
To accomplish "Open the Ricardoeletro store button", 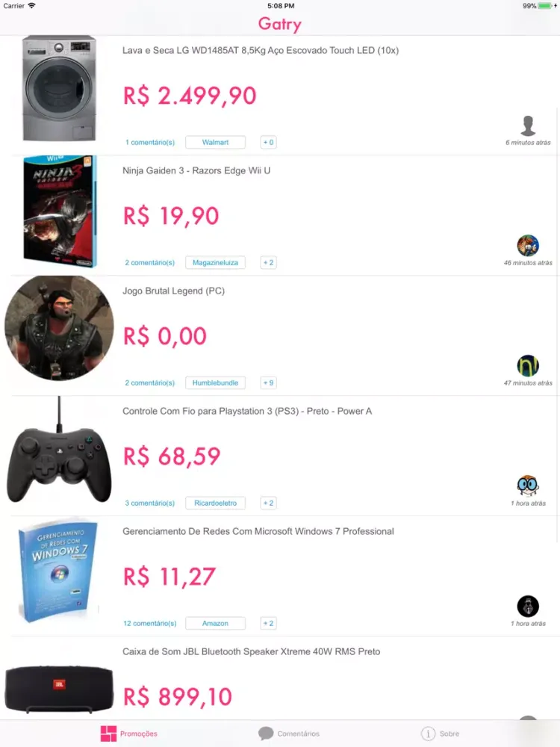I will pyautogui.click(x=215, y=503).
